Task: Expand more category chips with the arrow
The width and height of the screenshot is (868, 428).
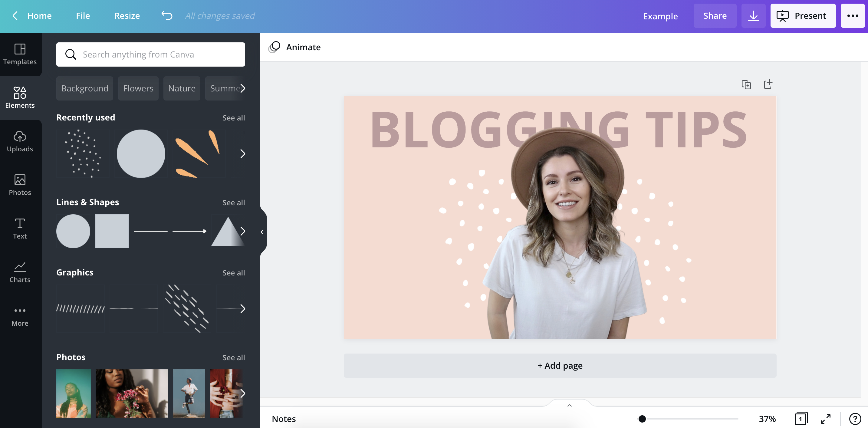Action: tap(243, 88)
